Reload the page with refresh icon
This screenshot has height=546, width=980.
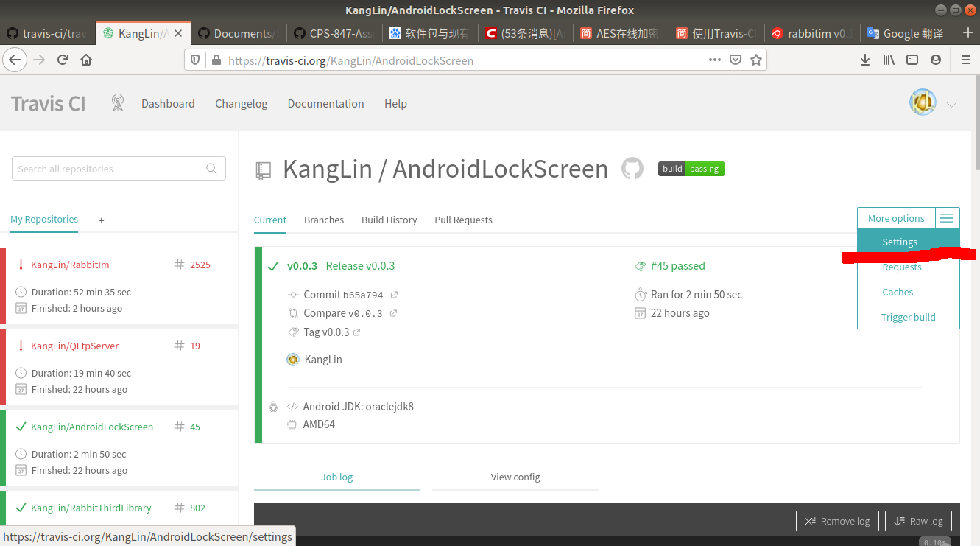point(63,60)
